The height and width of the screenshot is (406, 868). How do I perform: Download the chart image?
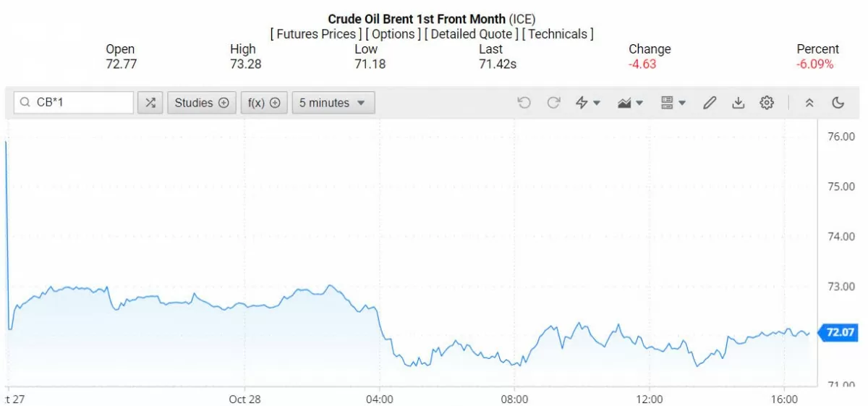(x=738, y=103)
